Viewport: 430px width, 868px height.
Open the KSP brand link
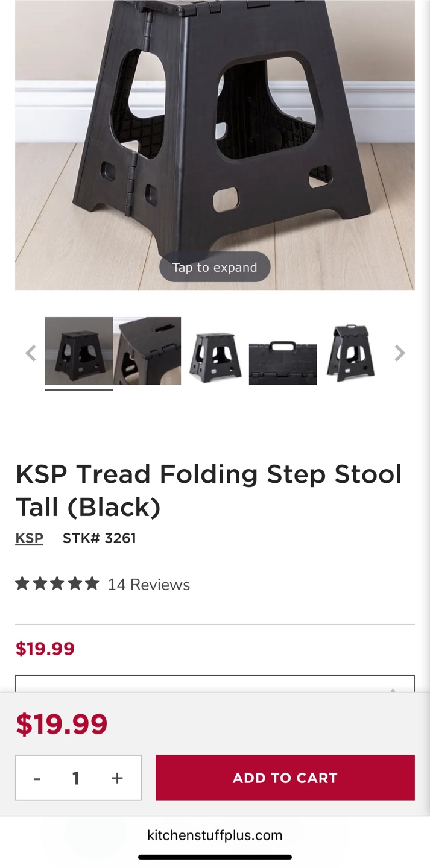(x=29, y=538)
